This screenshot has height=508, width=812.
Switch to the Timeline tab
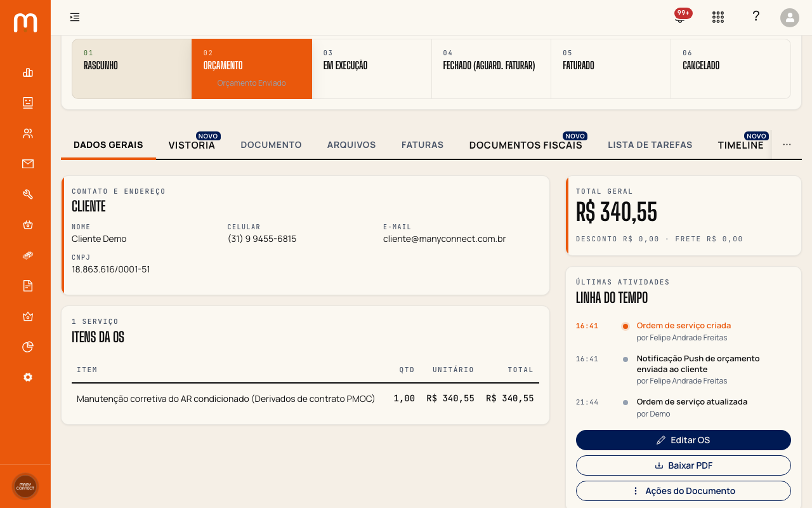pyautogui.click(x=741, y=145)
